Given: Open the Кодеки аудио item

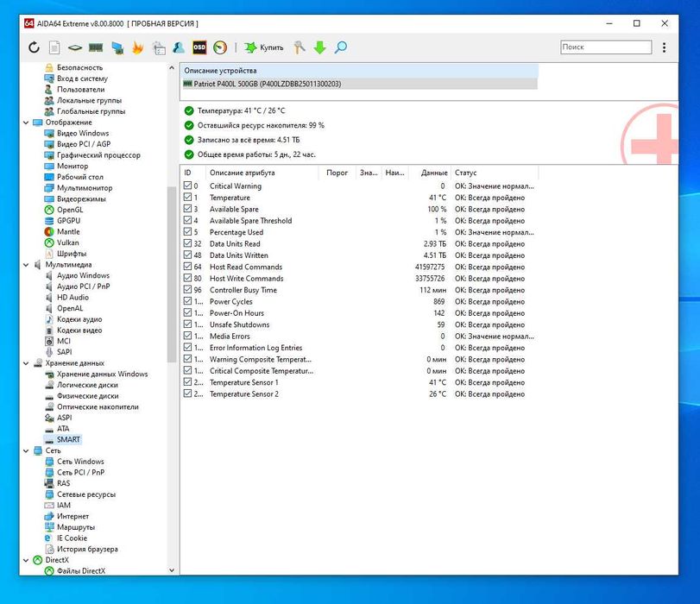Looking at the screenshot, I should coord(79,319).
